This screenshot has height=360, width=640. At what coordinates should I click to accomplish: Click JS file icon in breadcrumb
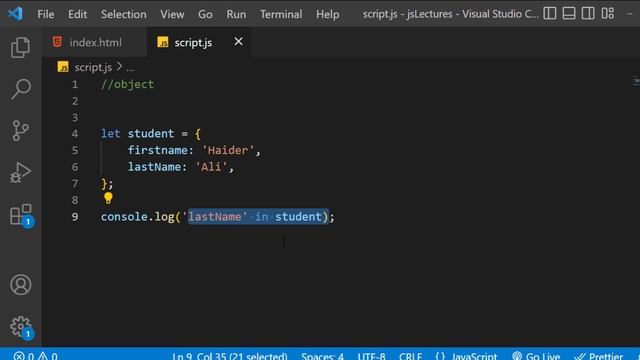63,67
